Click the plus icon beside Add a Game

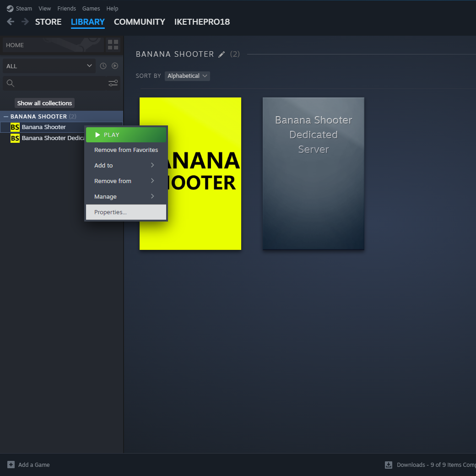point(11,465)
